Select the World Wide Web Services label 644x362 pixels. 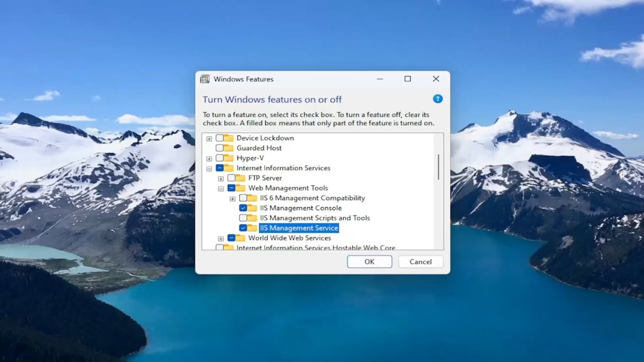click(x=290, y=238)
